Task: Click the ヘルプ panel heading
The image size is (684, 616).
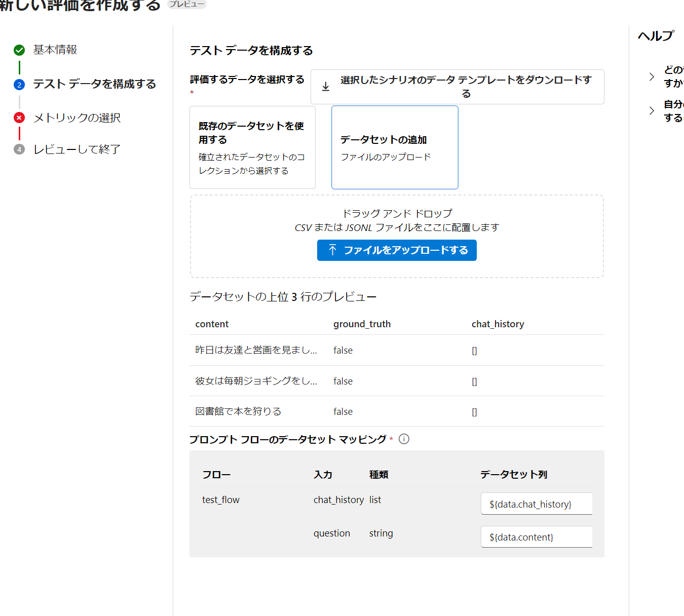Action: click(x=656, y=35)
